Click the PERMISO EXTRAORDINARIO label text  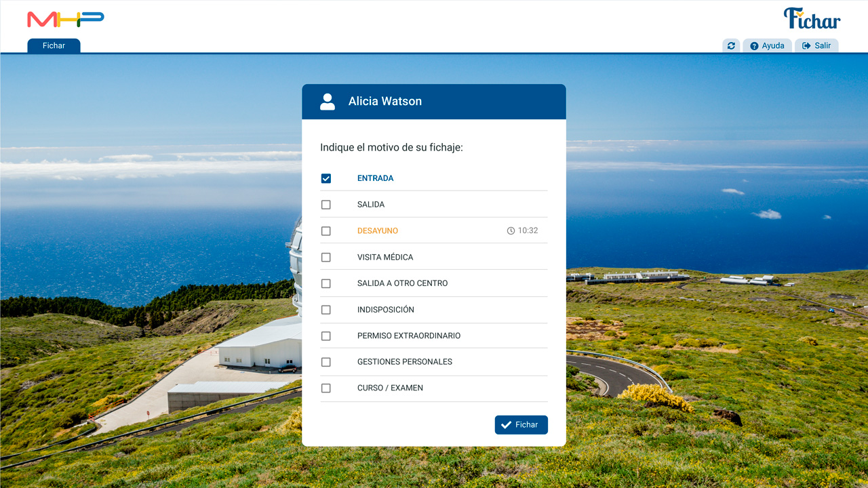click(x=409, y=336)
